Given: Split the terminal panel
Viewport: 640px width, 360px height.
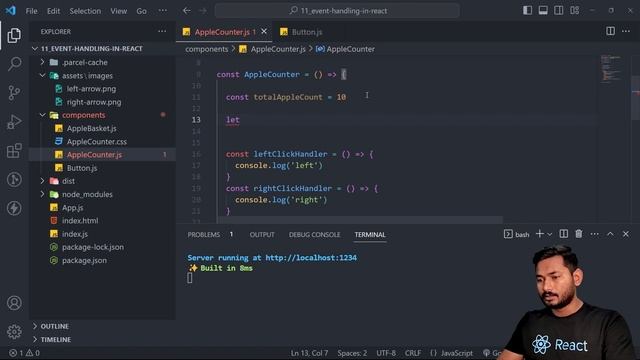Looking at the screenshot, I should coord(564,234).
